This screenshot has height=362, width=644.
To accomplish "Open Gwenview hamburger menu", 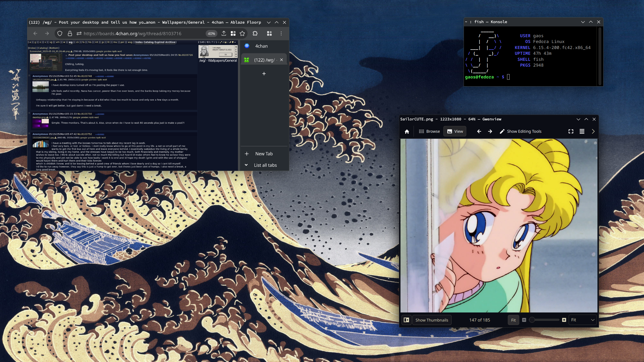I will click(x=582, y=131).
